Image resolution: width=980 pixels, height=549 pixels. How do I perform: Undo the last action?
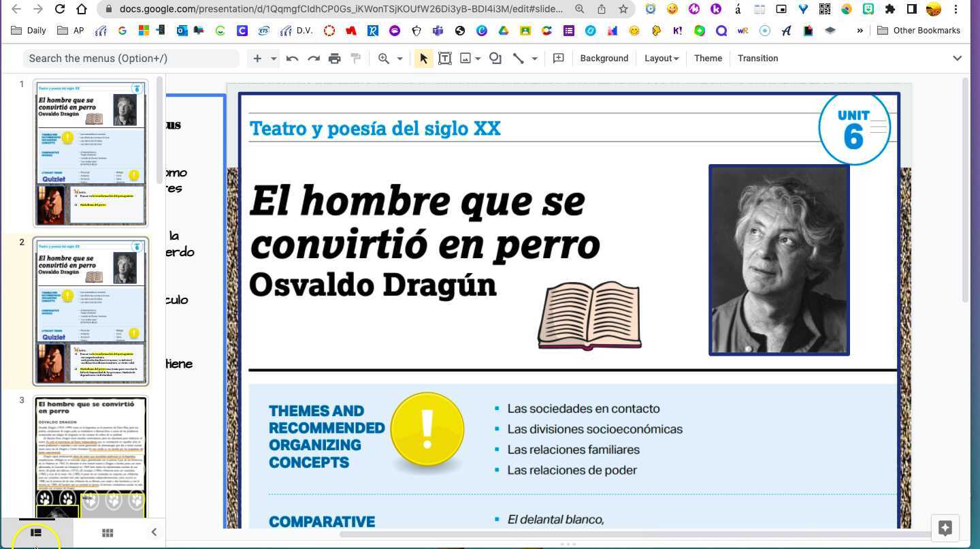292,58
